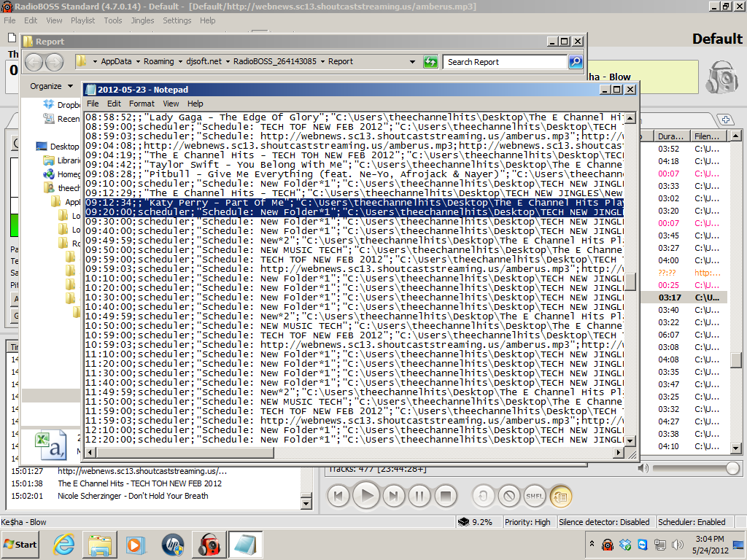This screenshot has width=747, height=560.
Task: Expand the arrow before Report breadcrumb
Action: 322,62
